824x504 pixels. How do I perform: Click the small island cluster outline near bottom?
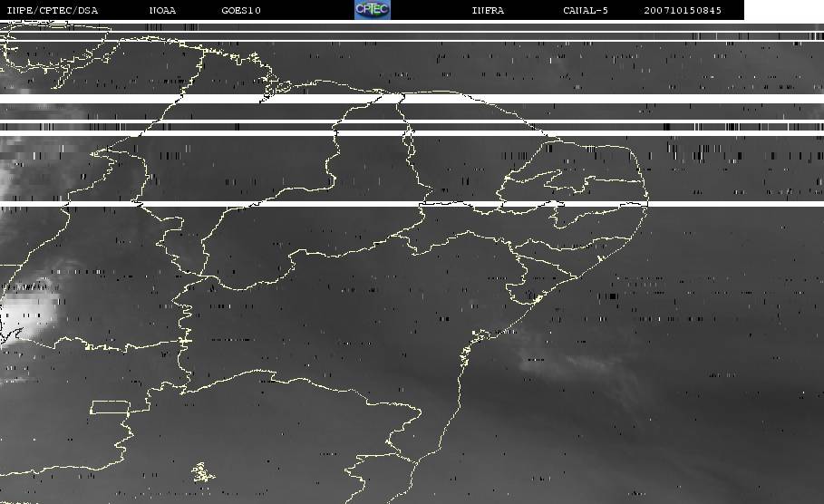202,472
